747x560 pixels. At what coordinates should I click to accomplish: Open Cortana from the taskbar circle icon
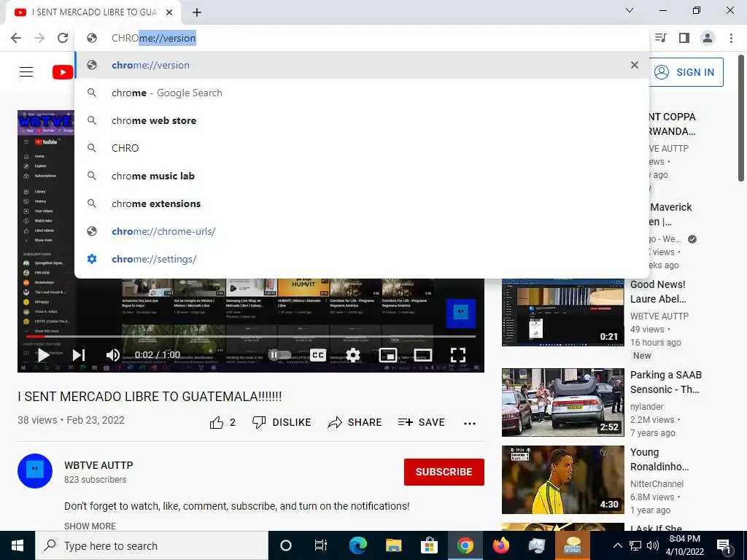coord(286,545)
